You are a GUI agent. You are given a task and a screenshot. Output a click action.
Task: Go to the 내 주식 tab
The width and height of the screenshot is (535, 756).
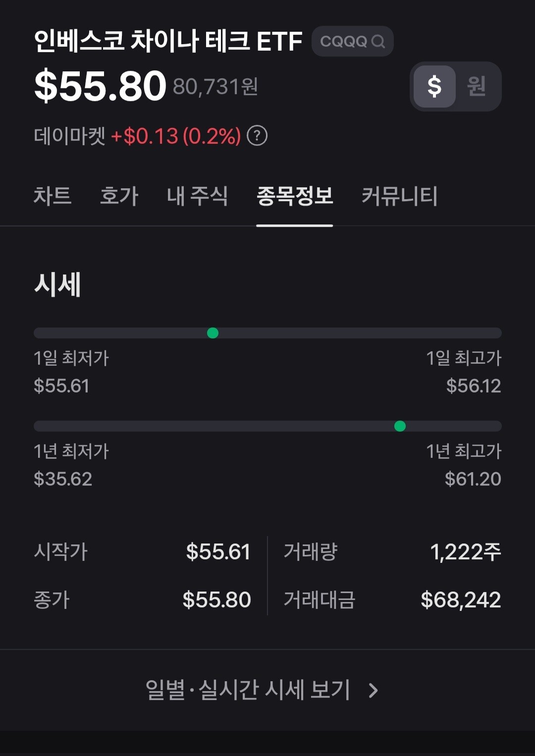pyautogui.click(x=197, y=196)
